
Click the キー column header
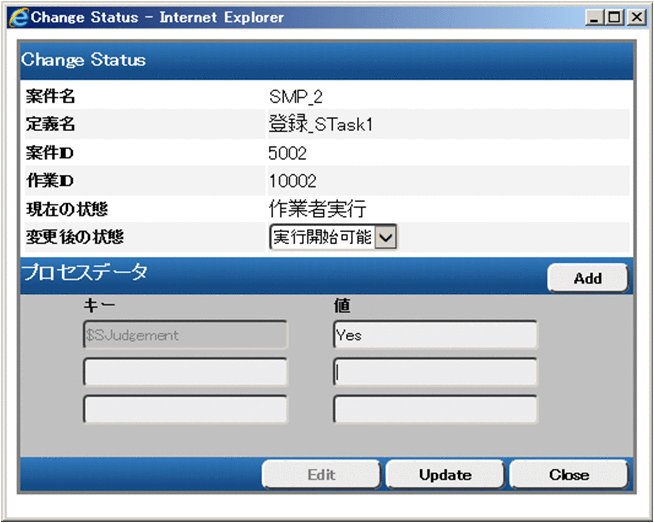99,306
